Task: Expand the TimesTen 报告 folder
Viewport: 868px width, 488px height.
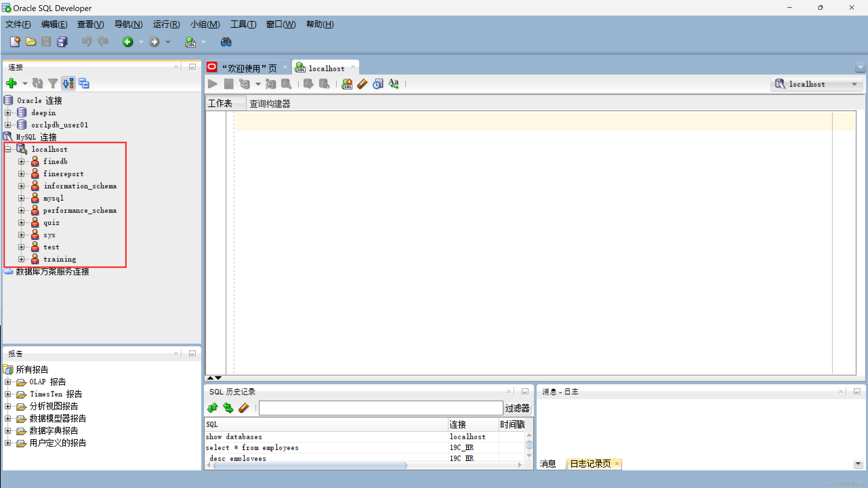Action: (x=8, y=394)
